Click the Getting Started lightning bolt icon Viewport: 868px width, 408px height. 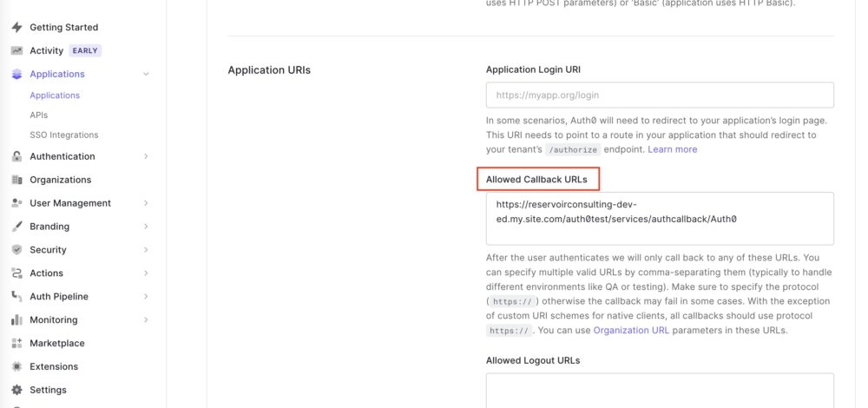point(16,27)
